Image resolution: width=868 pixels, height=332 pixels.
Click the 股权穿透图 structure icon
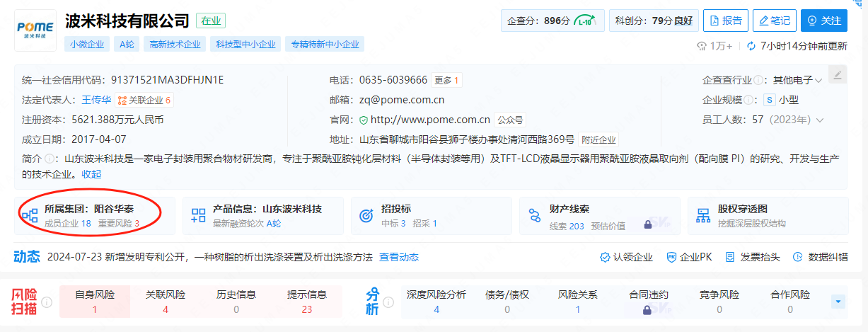click(x=703, y=216)
